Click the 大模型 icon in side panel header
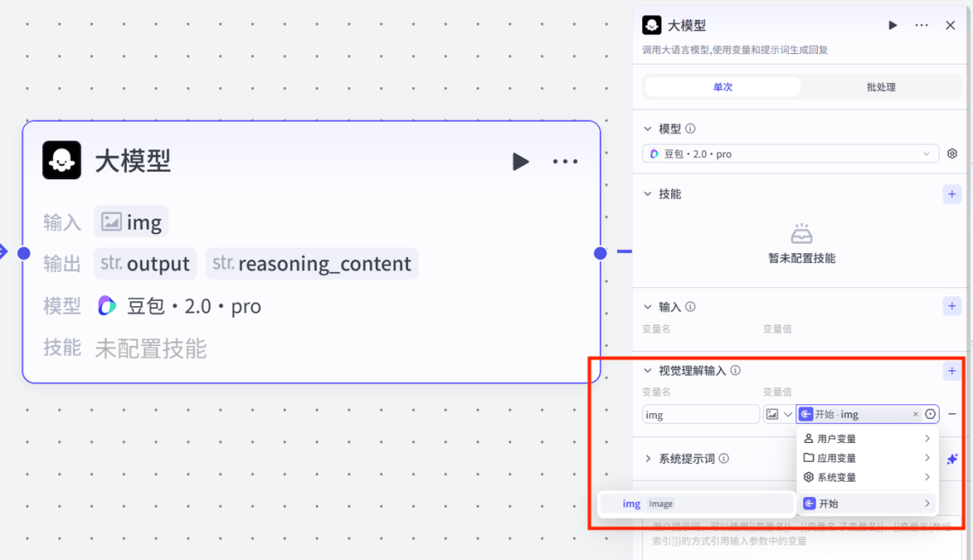 coord(651,25)
